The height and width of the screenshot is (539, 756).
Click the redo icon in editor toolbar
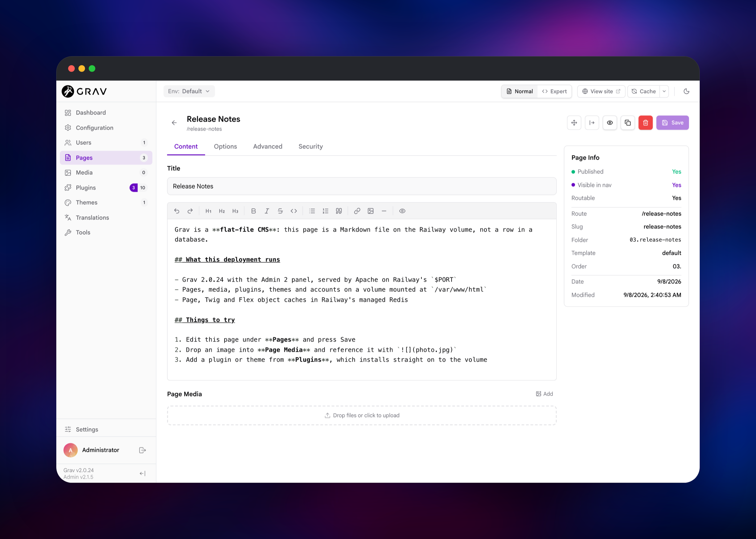[x=190, y=211]
